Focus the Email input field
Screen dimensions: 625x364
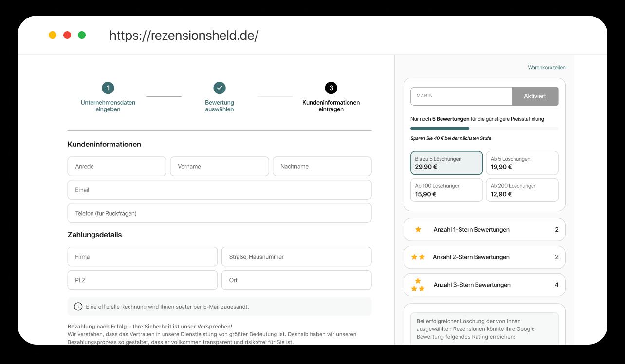point(220,190)
